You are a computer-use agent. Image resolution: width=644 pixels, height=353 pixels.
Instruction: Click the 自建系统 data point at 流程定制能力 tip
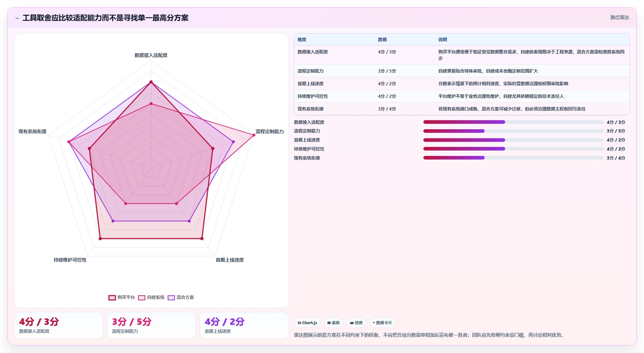254,135
